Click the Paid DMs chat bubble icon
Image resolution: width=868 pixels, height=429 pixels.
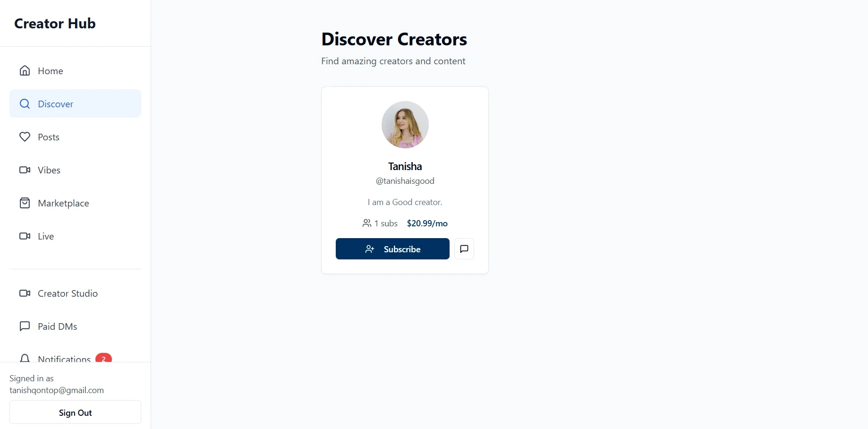pos(25,326)
